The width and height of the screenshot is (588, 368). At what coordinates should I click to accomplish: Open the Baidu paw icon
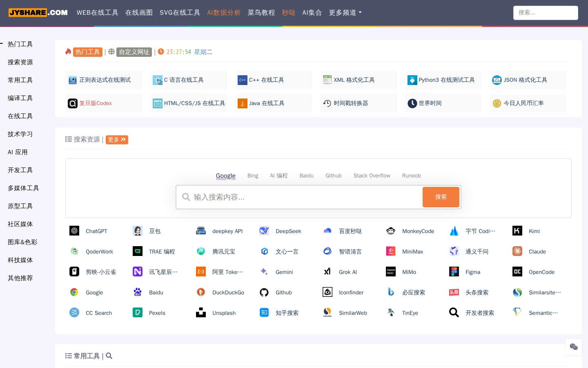coord(138,292)
